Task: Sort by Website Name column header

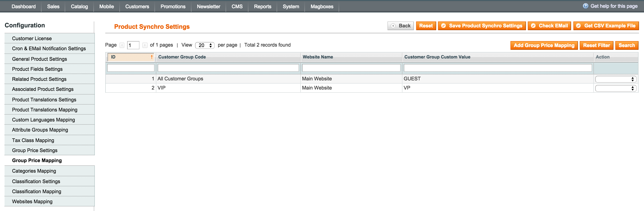Action: pyautogui.click(x=318, y=57)
